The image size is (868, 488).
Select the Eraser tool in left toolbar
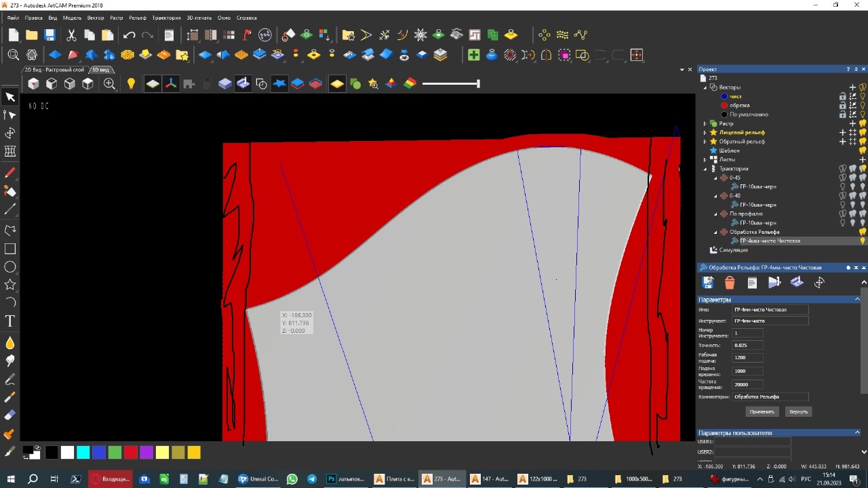[x=10, y=415]
